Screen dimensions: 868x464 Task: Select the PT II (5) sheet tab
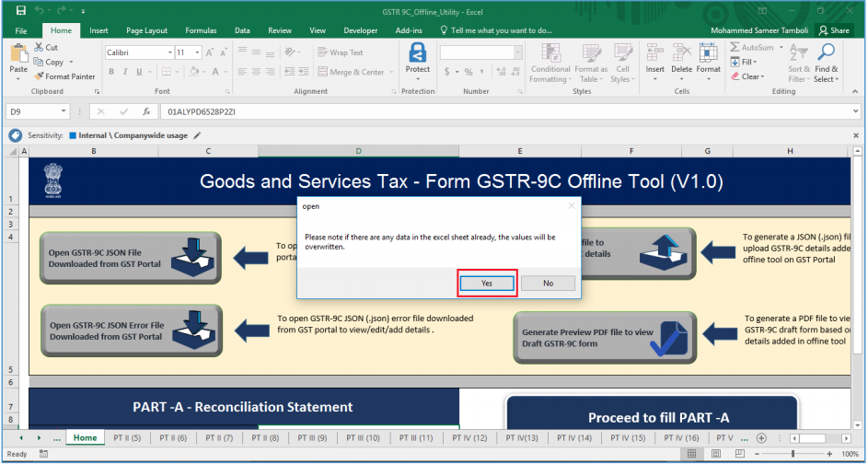tap(127, 438)
